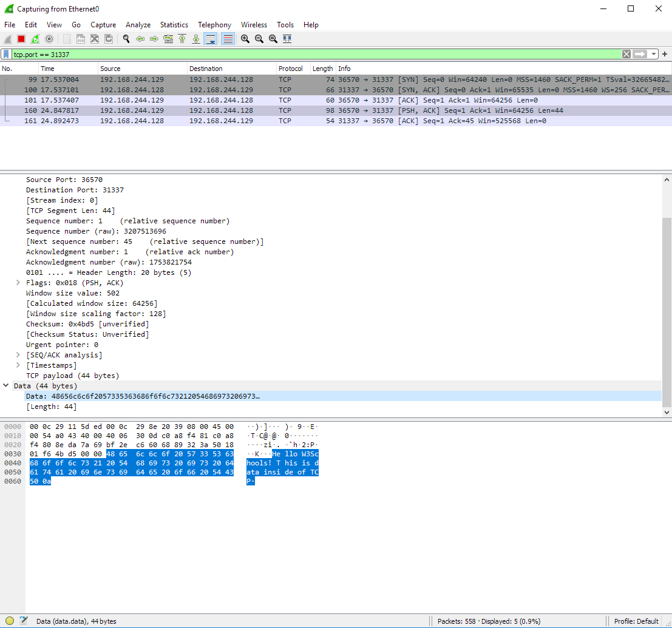672x628 pixels.
Task: Open the Statistics menu
Action: click(174, 25)
